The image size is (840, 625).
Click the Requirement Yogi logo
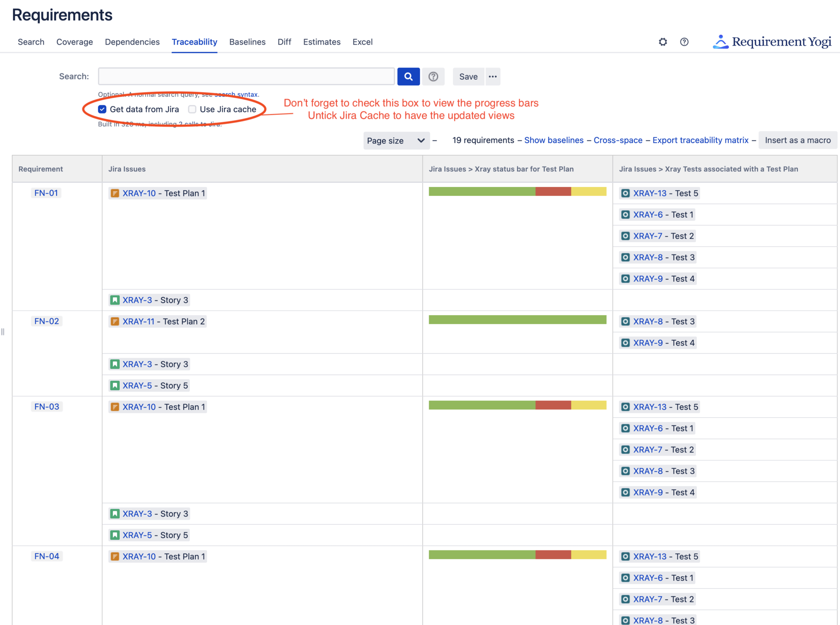pos(770,41)
